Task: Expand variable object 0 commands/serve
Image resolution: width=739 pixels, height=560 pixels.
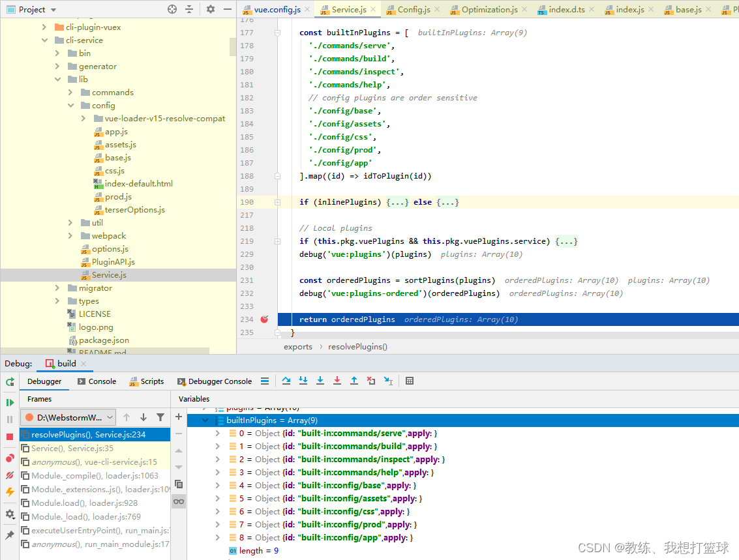Action: pos(217,434)
